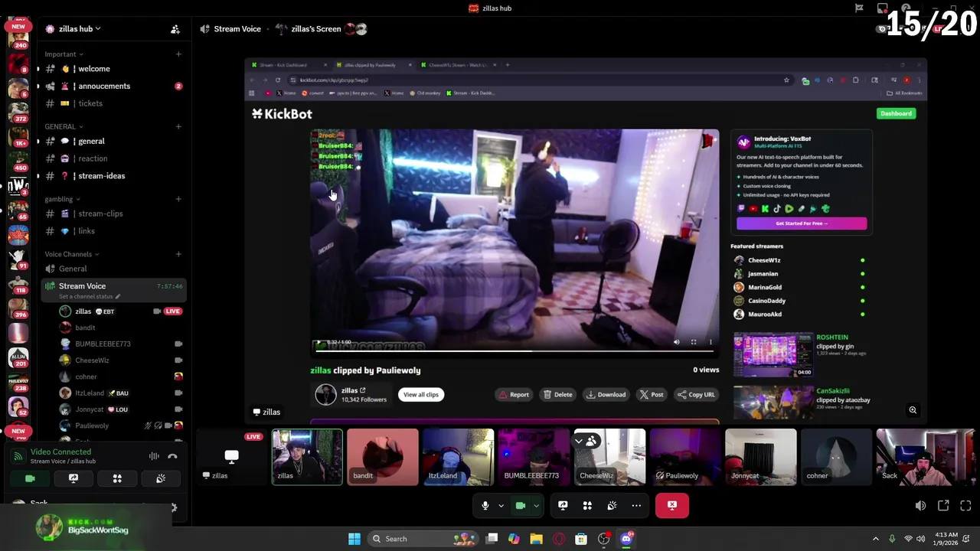Click Sack participant tile

[x=925, y=457]
